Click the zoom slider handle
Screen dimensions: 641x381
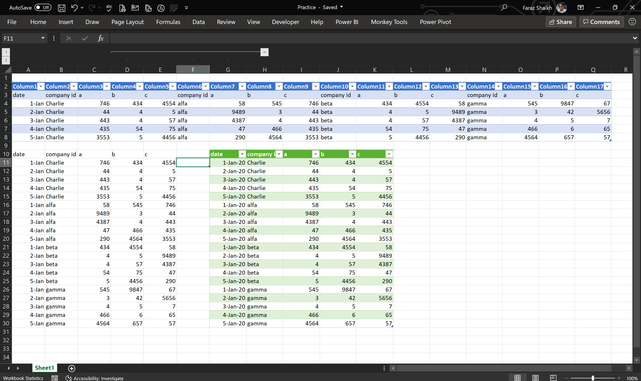593,378
